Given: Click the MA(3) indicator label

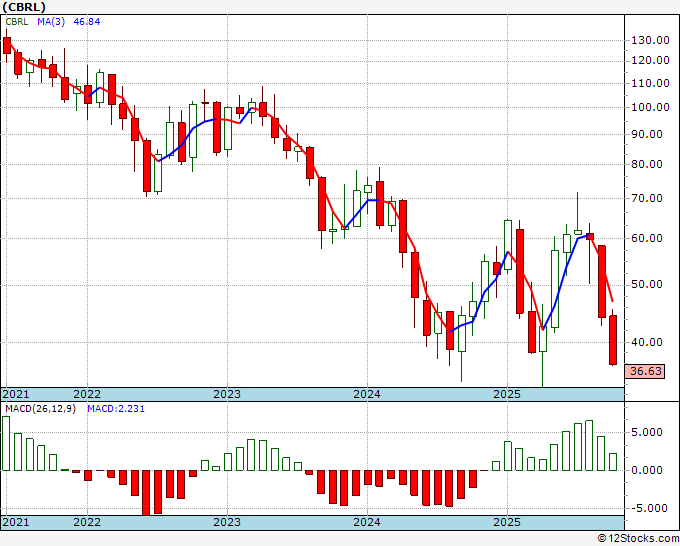Looking at the screenshot, I should 51,22.
